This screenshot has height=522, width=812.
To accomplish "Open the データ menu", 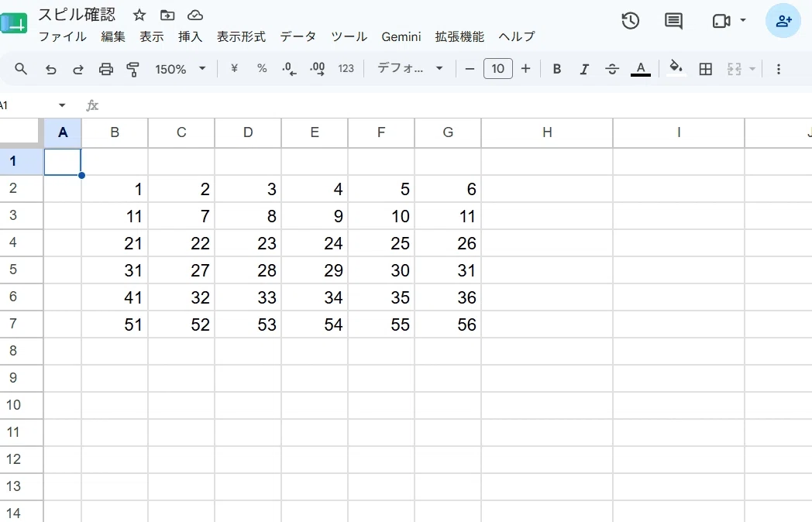I will click(298, 36).
